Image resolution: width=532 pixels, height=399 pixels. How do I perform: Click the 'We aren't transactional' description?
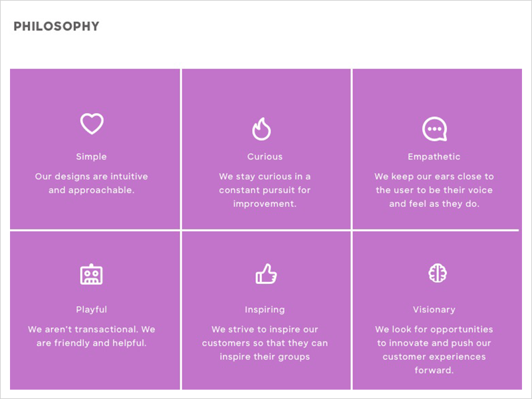(x=91, y=336)
